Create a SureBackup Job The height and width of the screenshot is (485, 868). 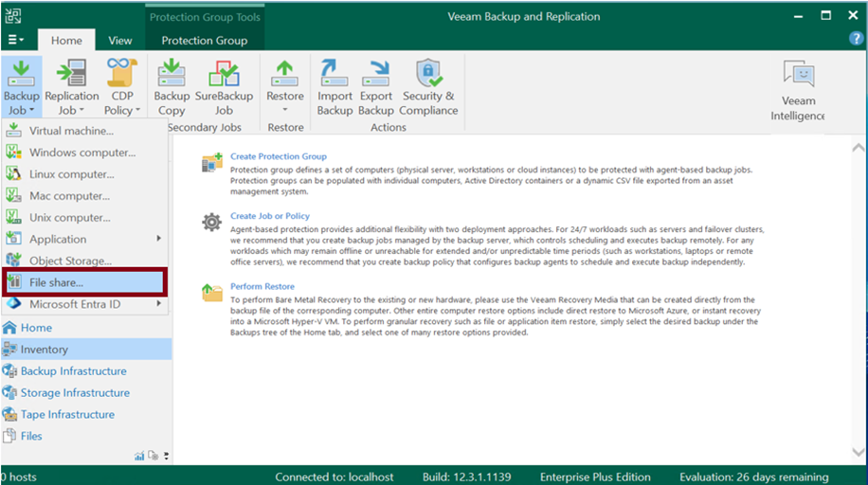pyautogui.click(x=224, y=87)
